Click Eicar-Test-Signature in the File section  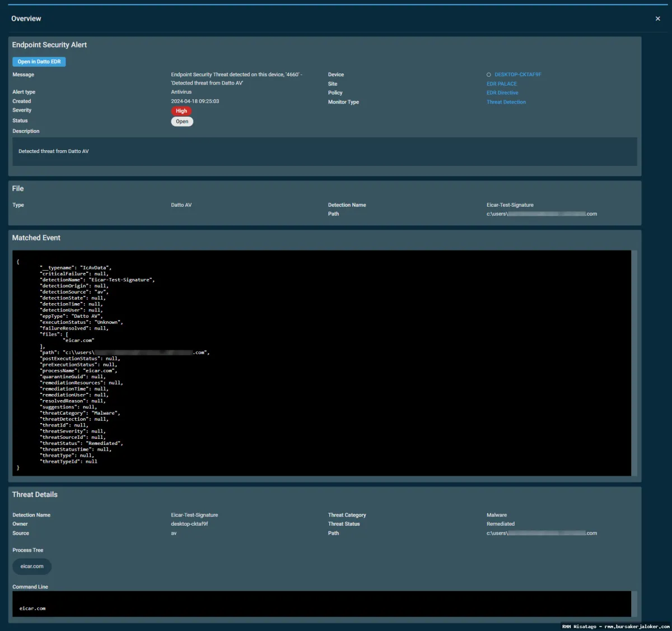point(510,205)
